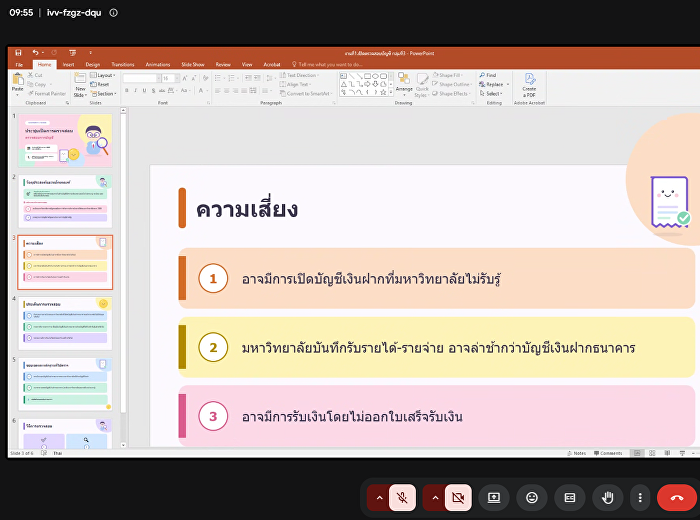
Task: Open video settings arrow beside camera
Action: click(x=435, y=497)
